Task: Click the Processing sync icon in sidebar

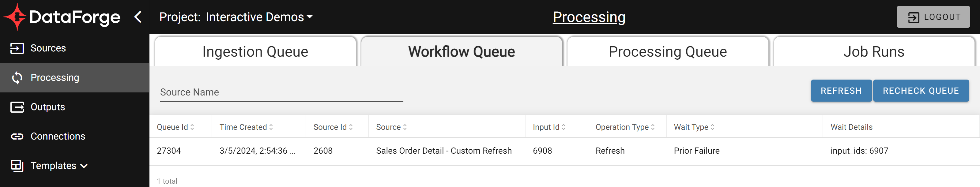Action: [x=17, y=77]
